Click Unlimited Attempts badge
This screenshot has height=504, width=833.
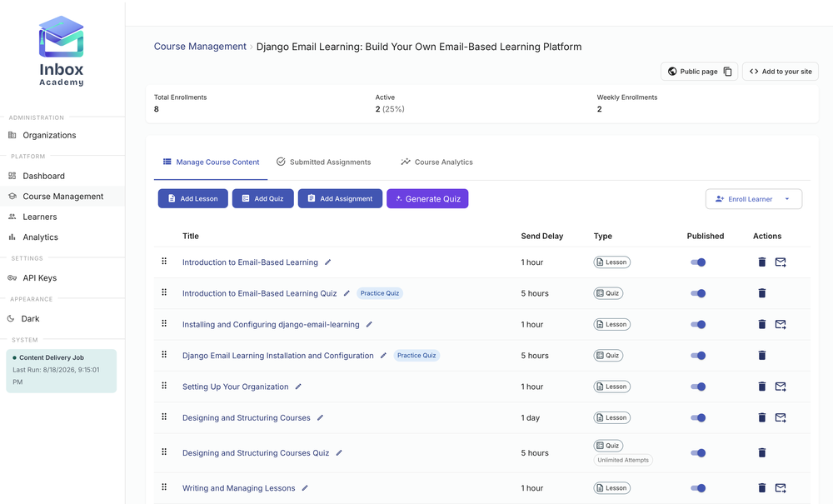coord(623,460)
